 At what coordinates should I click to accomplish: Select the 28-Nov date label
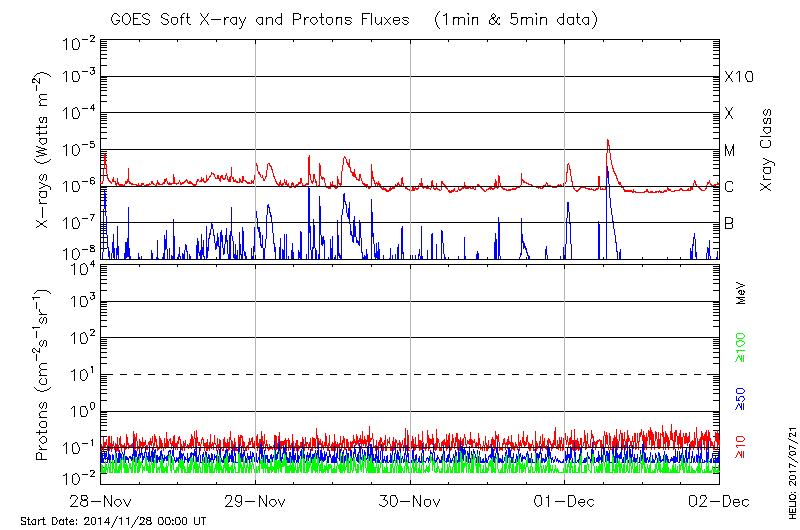[101, 500]
